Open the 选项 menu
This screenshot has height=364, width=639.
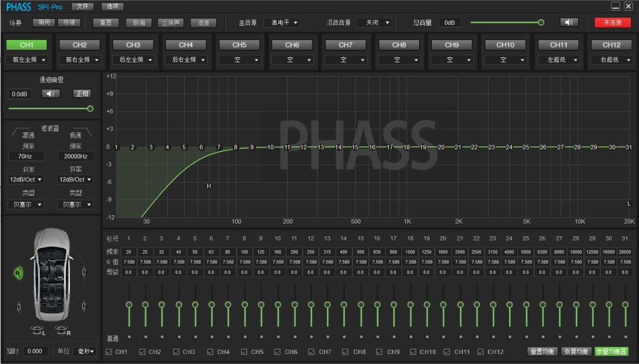pos(112,6)
